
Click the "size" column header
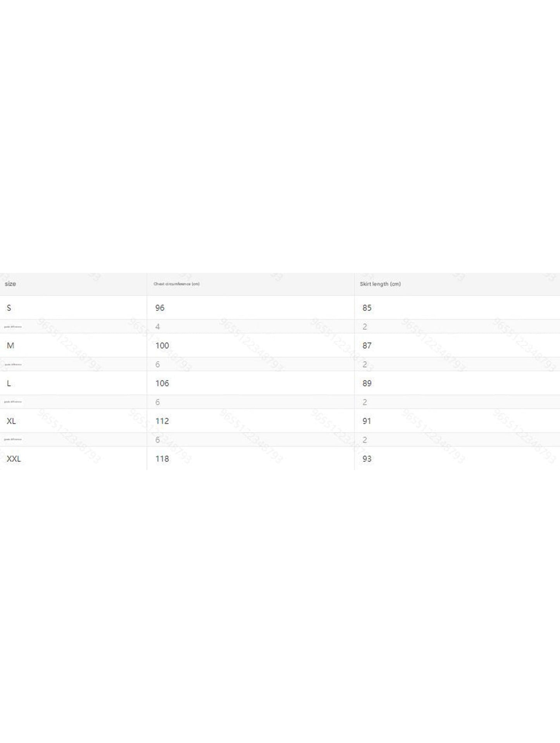click(10, 284)
